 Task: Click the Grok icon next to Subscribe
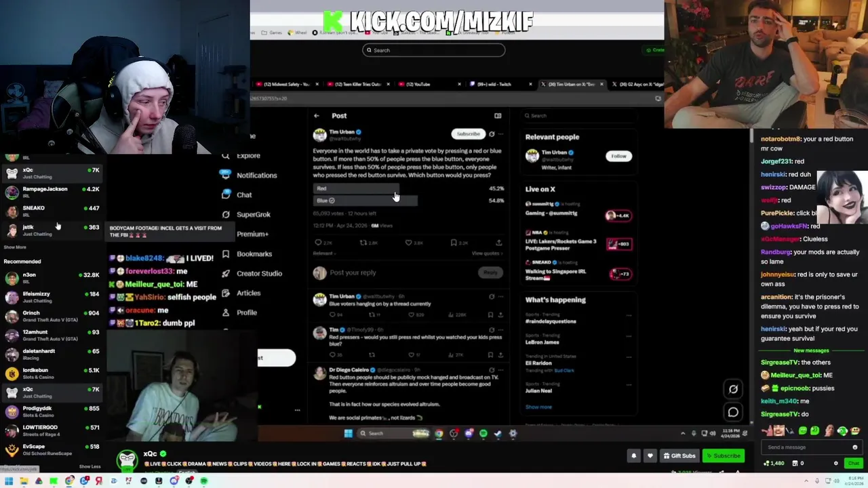(492, 134)
